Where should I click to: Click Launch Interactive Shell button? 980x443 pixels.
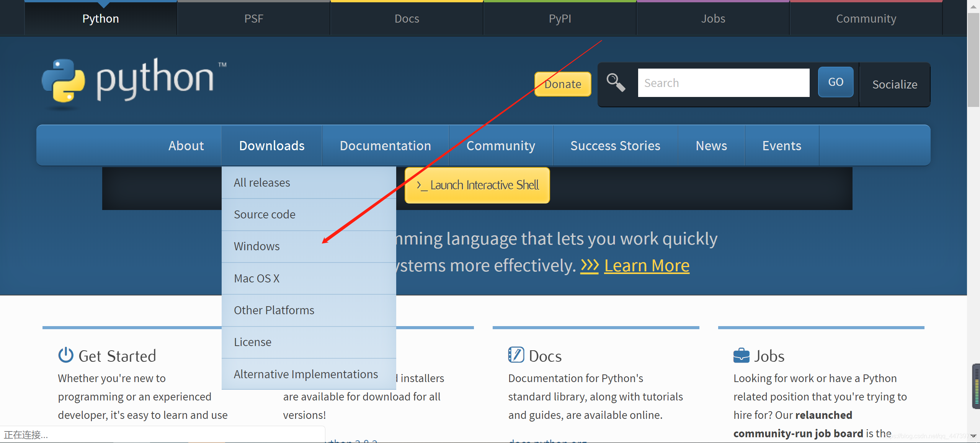477,185
